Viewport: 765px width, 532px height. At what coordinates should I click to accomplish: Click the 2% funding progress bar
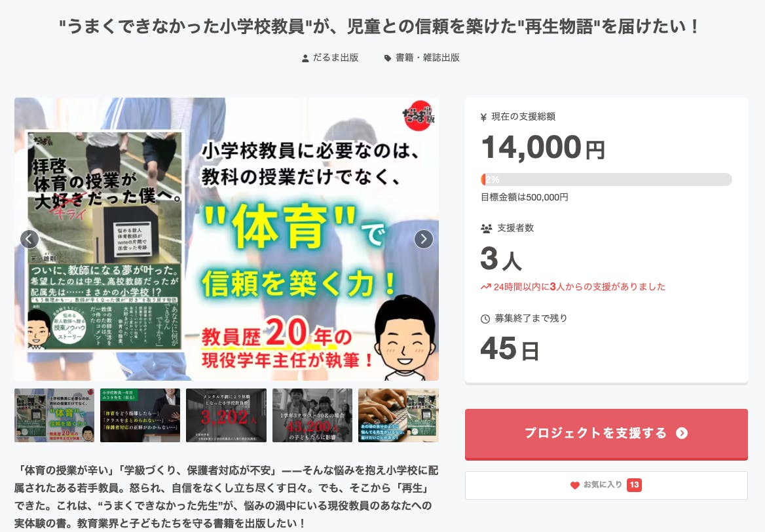[606, 180]
